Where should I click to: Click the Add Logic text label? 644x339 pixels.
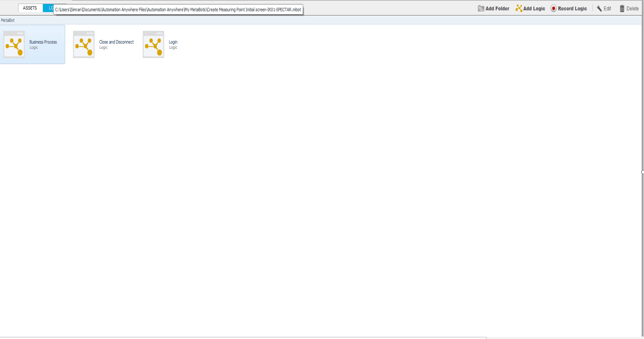pyautogui.click(x=534, y=9)
